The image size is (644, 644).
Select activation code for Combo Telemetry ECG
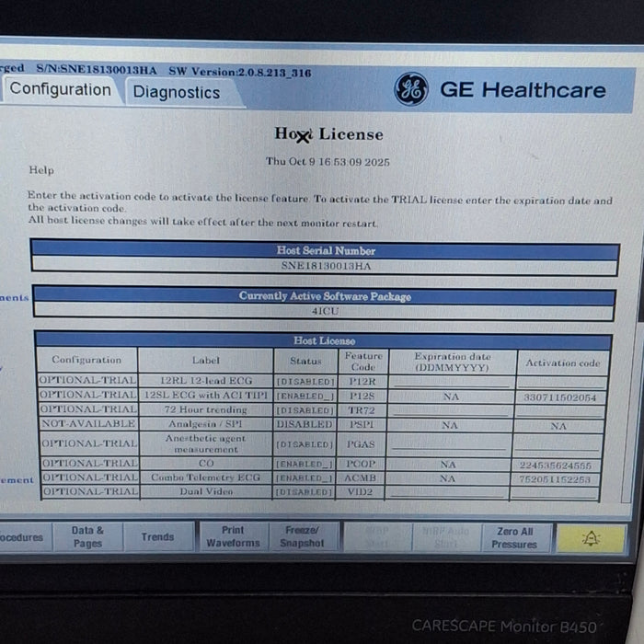point(555,479)
